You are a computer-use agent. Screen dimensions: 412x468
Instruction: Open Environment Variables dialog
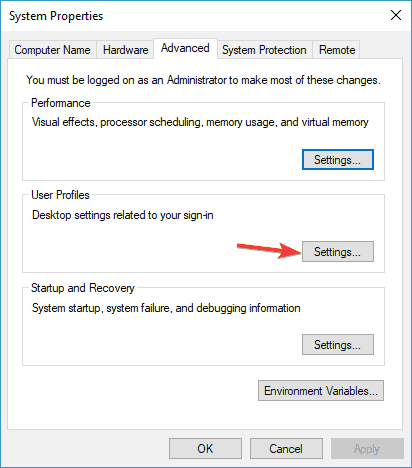point(321,390)
